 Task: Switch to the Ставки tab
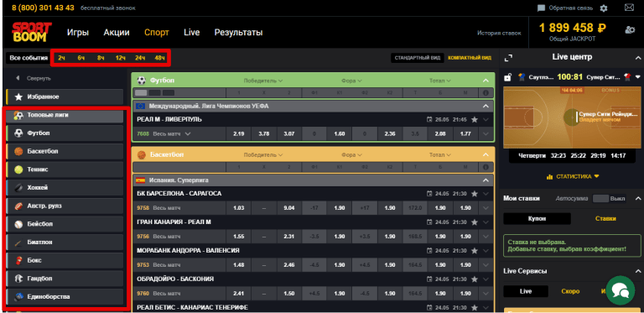tap(605, 218)
